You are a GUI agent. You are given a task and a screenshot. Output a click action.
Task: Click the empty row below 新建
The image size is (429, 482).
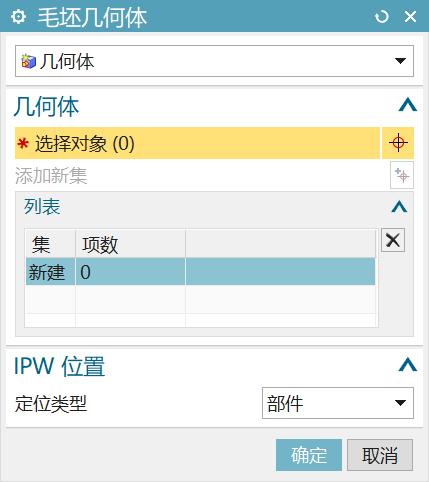(x=201, y=299)
